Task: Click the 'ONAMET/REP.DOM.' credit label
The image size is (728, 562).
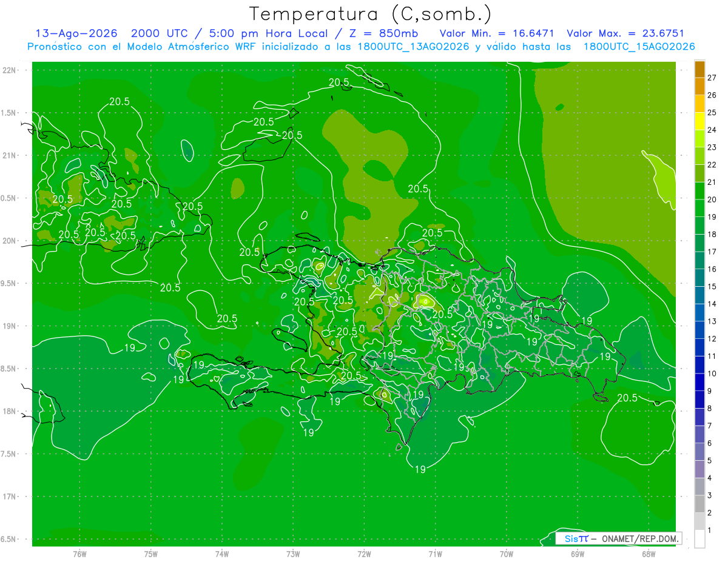Action: 640,538
